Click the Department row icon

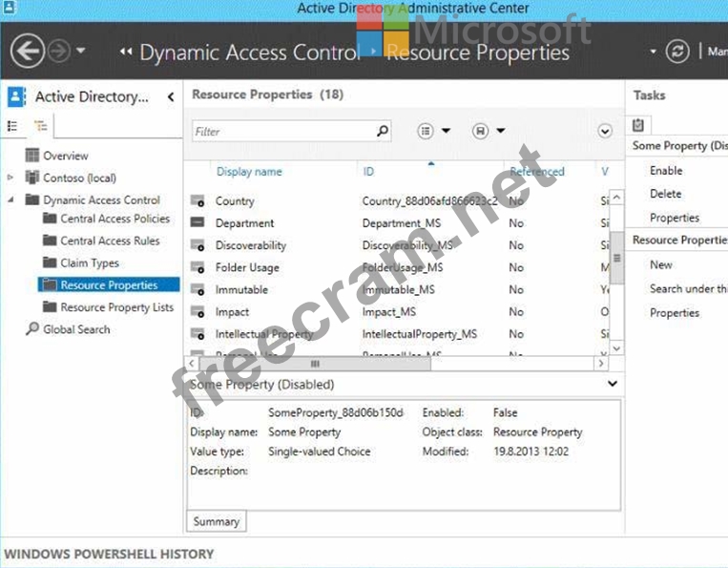coord(198,222)
